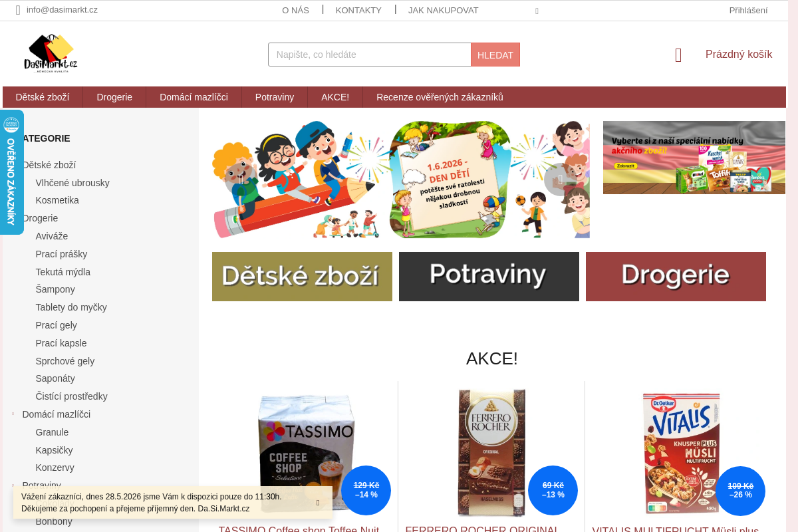
Task: Select Čistící prostředky in sidebar
Action: (71, 396)
